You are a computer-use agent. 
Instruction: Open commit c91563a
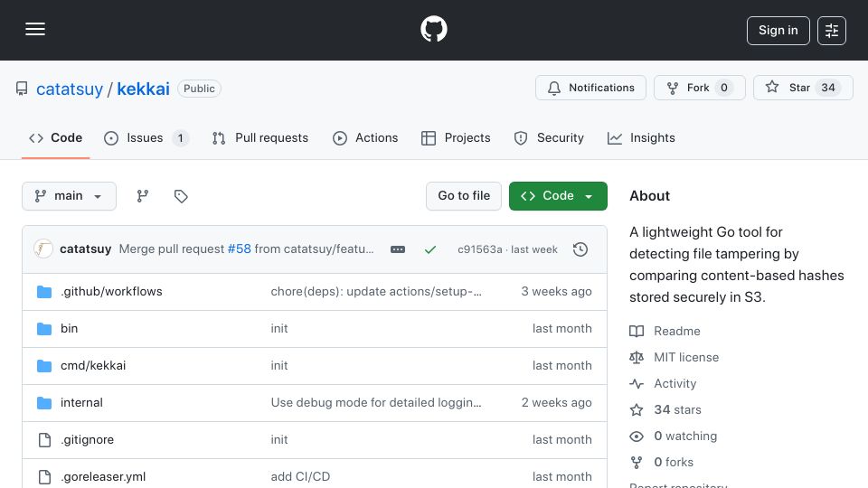pyautogui.click(x=479, y=249)
